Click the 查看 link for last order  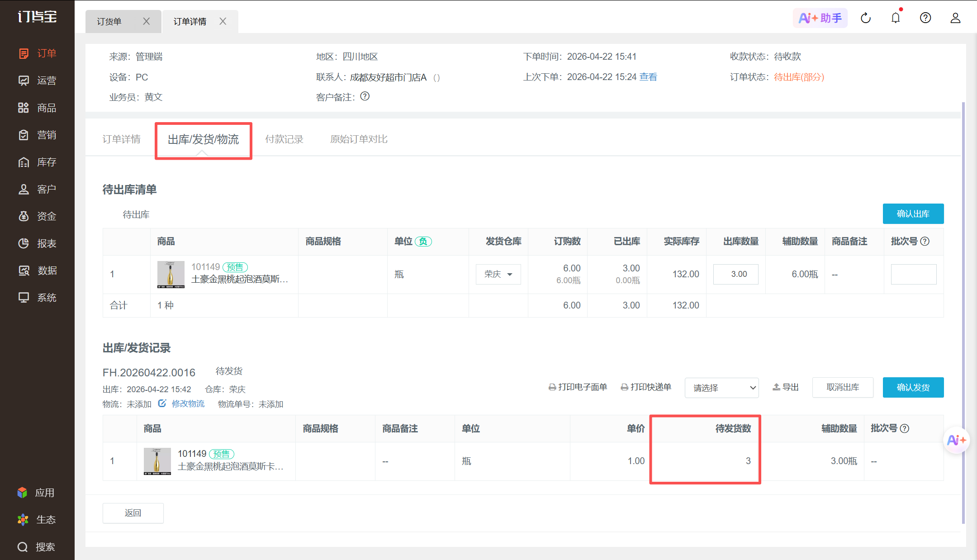click(x=648, y=77)
